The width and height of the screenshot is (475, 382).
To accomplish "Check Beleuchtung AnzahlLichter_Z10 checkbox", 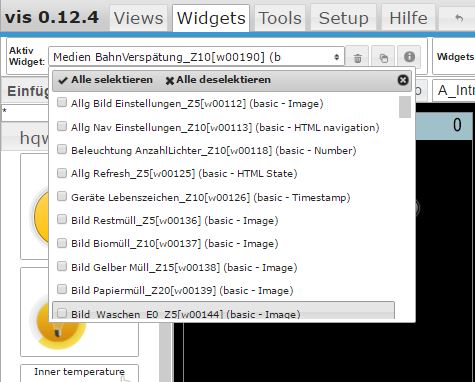I will 62,149.
